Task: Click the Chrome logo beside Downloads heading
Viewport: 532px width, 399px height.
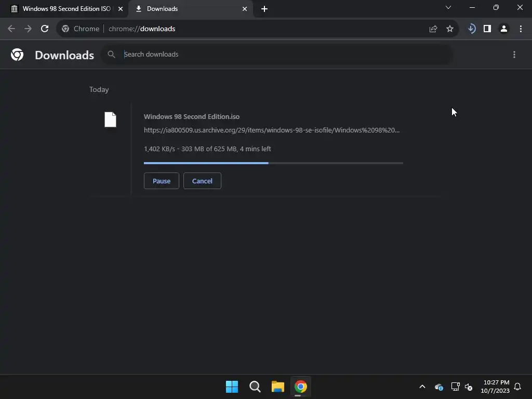Action: coord(17,55)
